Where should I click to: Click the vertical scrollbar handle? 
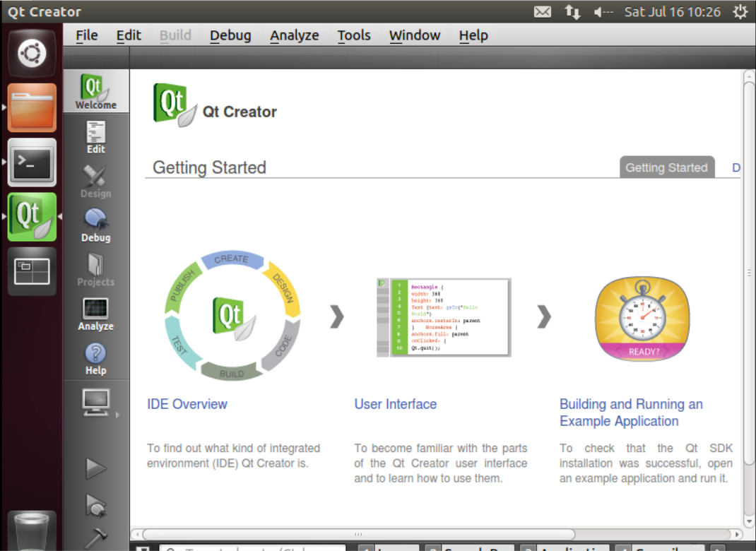pos(749,273)
